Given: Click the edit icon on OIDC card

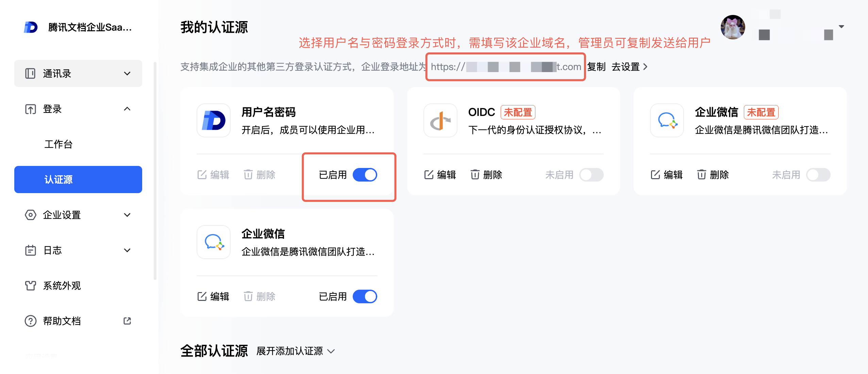Looking at the screenshot, I should pos(429,175).
